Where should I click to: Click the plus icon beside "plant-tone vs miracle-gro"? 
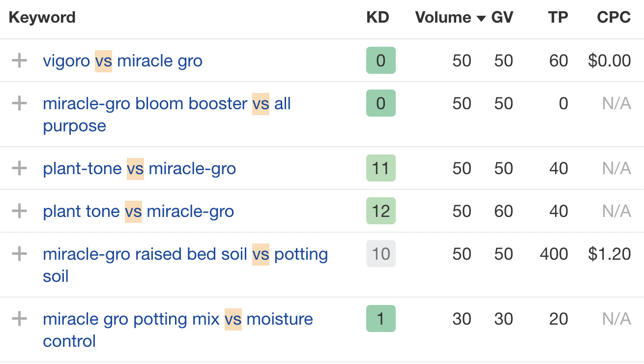[19, 168]
